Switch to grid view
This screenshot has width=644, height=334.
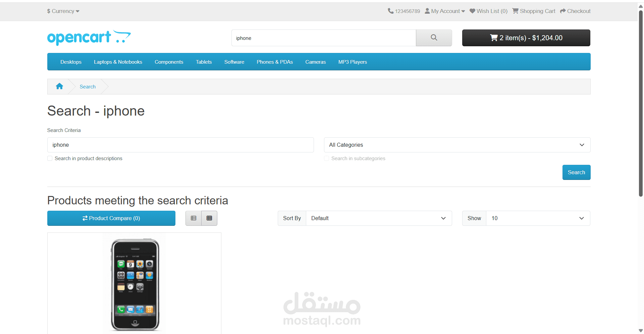click(209, 218)
